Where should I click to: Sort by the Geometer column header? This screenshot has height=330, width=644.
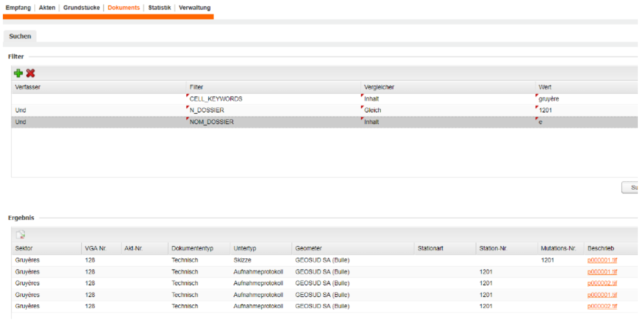coord(308,248)
